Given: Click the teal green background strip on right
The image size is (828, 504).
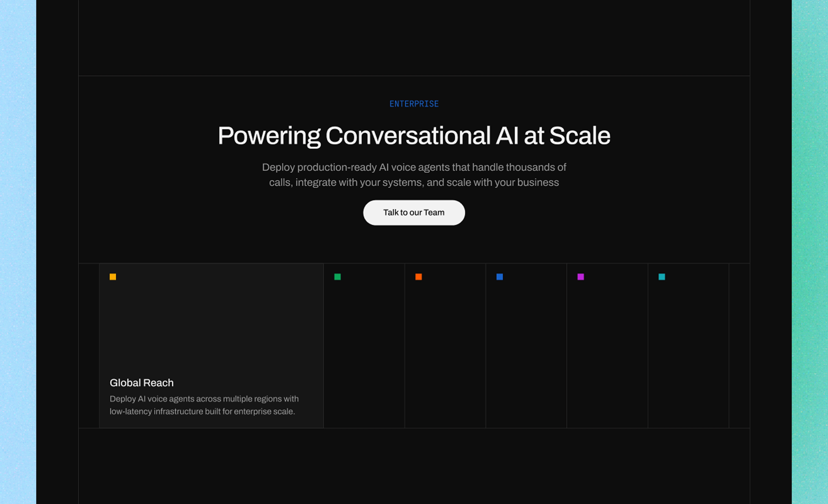Looking at the screenshot, I should pyautogui.click(x=810, y=252).
